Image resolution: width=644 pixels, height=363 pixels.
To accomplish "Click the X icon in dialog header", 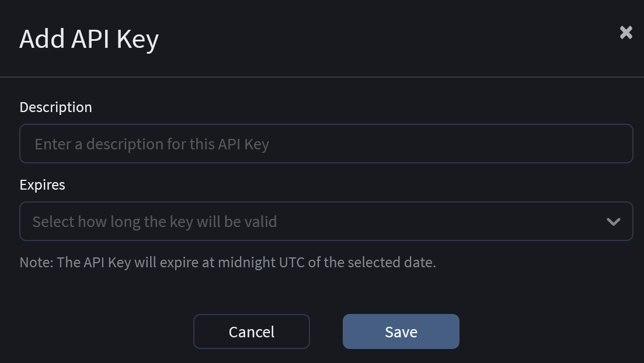I will 626,33.
